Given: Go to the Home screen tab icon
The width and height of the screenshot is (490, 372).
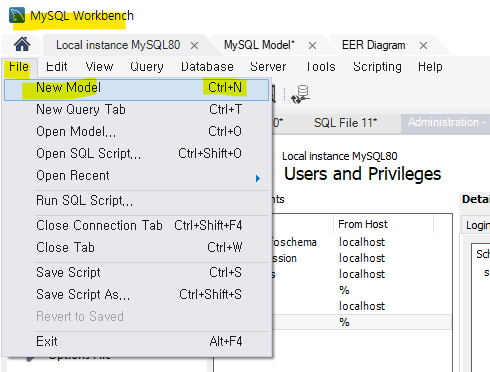Looking at the screenshot, I should 22,44.
